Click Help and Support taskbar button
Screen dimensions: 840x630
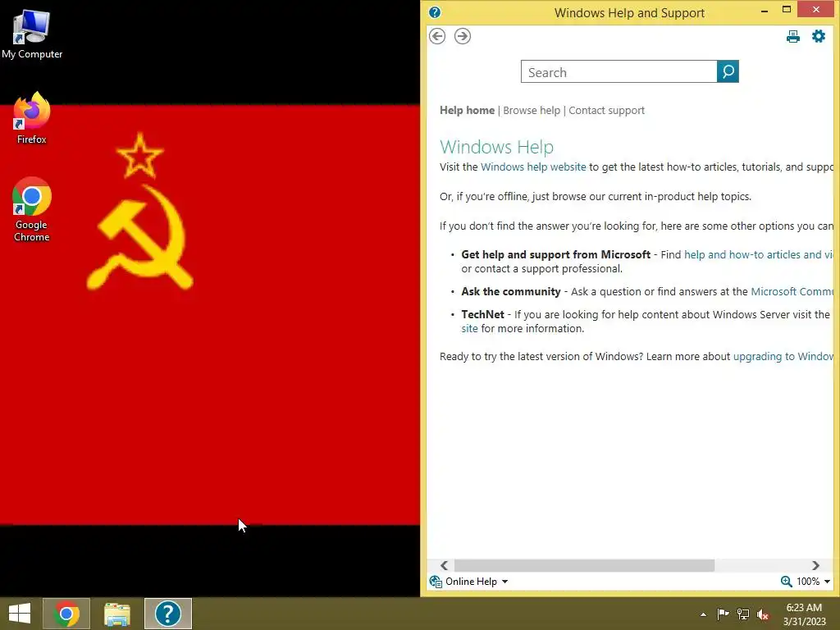pos(167,614)
